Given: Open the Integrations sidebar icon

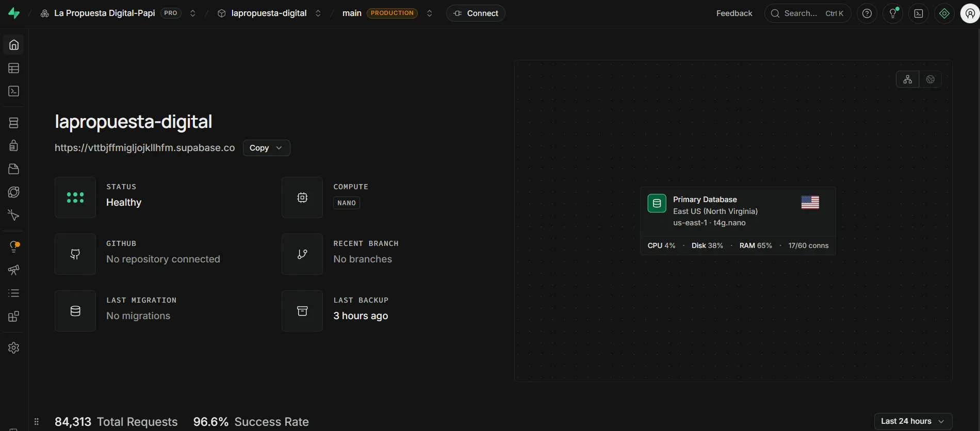Looking at the screenshot, I should pos(14,317).
